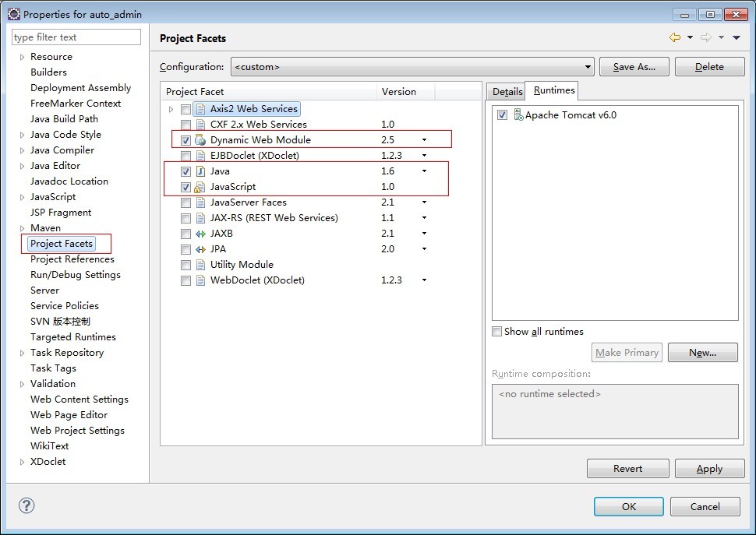Viewport: 756px width, 535px height.
Task: Open the Configuration combo box
Action: pyautogui.click(x=412, y=67)
